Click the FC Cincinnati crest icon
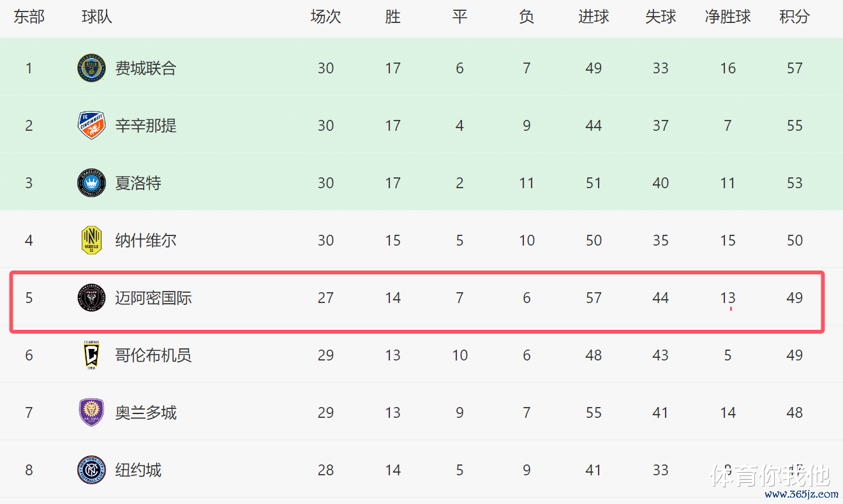Image resolution: width=843 pixels, height=504 pixels. tap(91, 126)
